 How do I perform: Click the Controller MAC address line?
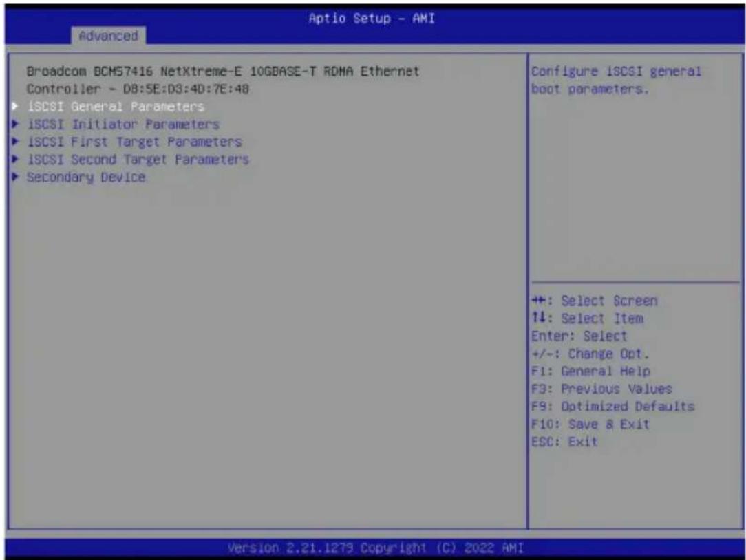tap(138, 89)
